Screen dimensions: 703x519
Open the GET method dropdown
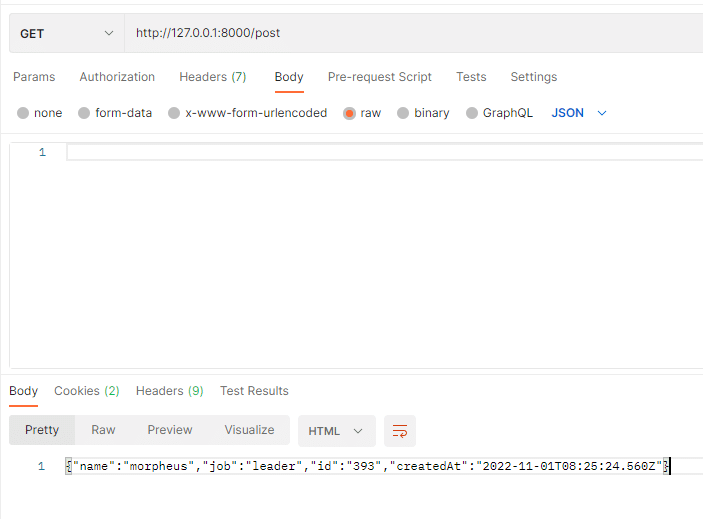[66, 33]
